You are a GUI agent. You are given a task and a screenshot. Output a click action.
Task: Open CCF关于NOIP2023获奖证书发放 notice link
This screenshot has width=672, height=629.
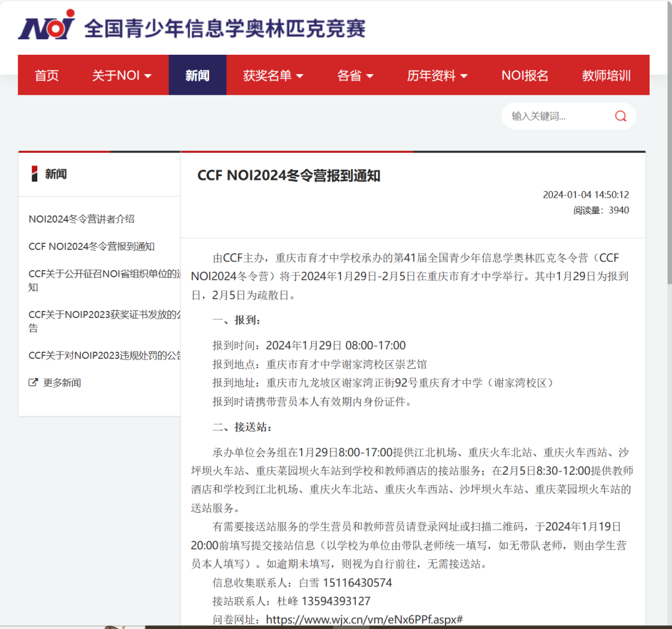[x=105, y=321]
